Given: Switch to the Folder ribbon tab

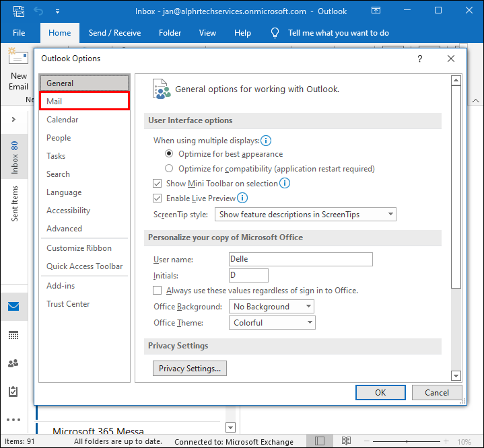Looking at the screenshot, I should 170,33.
